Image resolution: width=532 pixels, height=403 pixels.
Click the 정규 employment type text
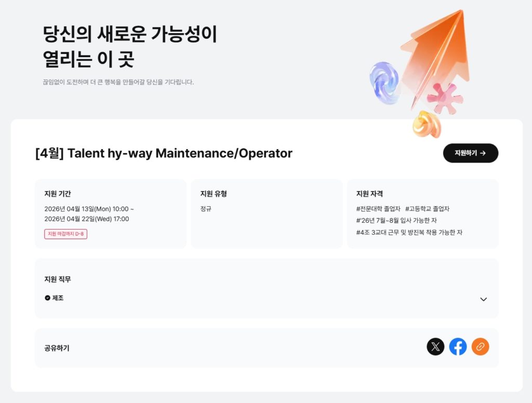click(206, 209)
